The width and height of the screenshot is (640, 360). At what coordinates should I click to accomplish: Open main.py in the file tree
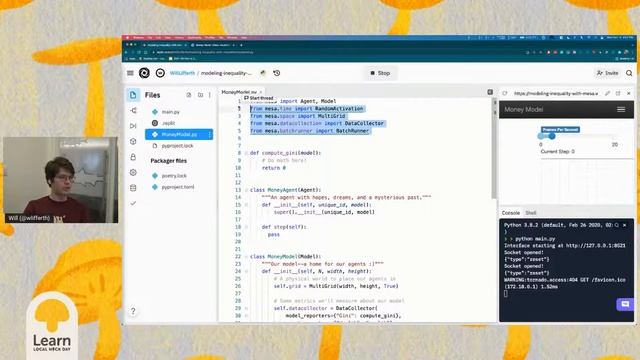pos(171,112)
